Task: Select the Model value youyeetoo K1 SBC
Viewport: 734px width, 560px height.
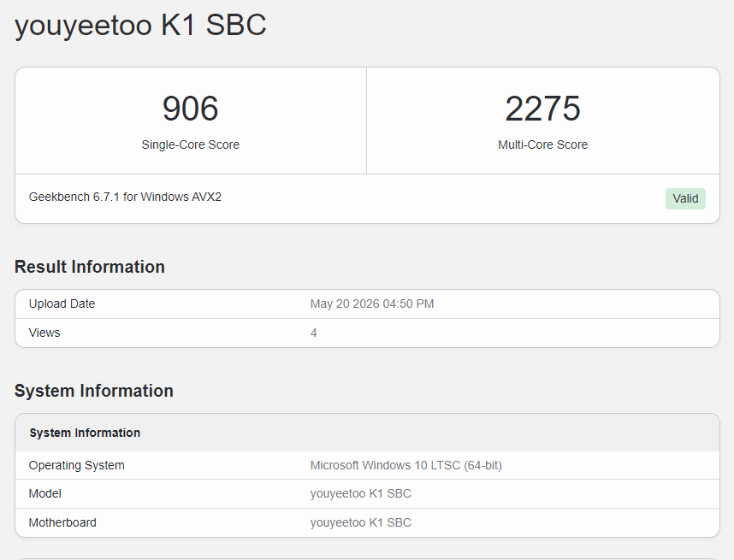Action: [360, 493]
